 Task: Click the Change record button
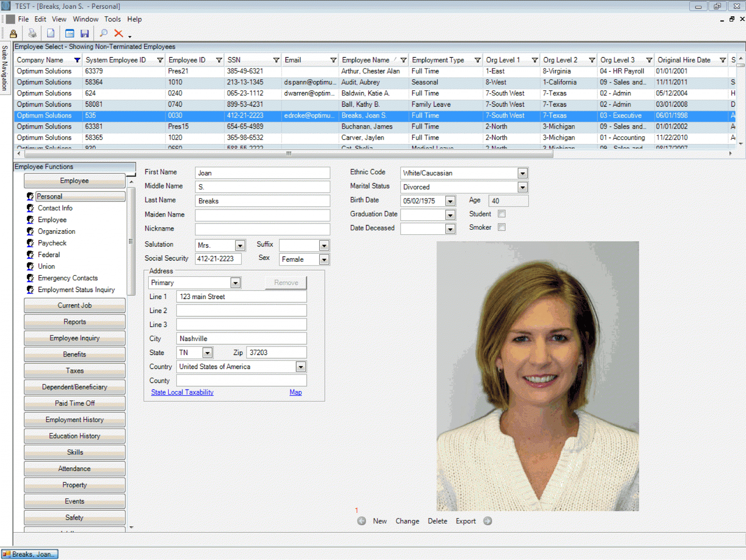tap(407, 521)
